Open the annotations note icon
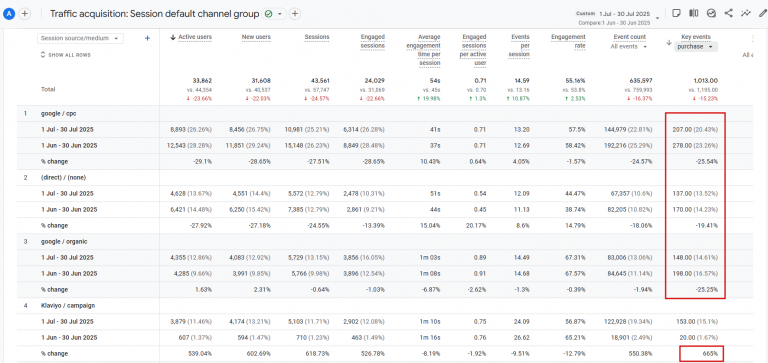768x363 pixels. pos(676,13)
